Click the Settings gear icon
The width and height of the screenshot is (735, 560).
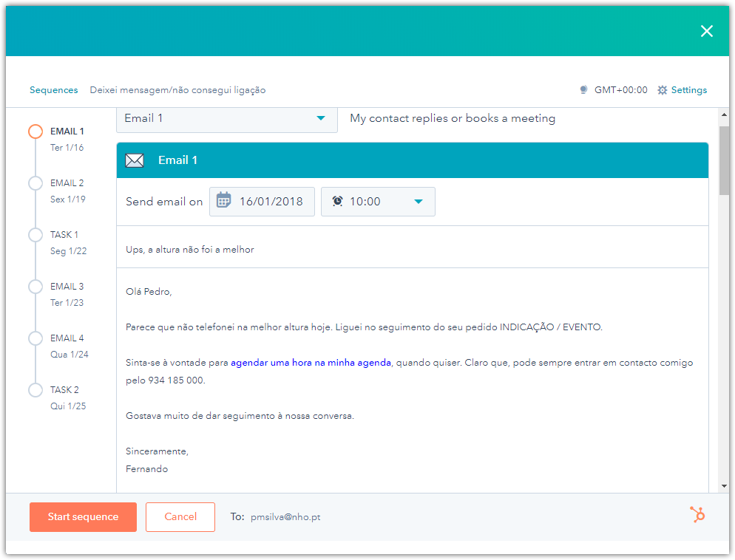tap(662, 90)
